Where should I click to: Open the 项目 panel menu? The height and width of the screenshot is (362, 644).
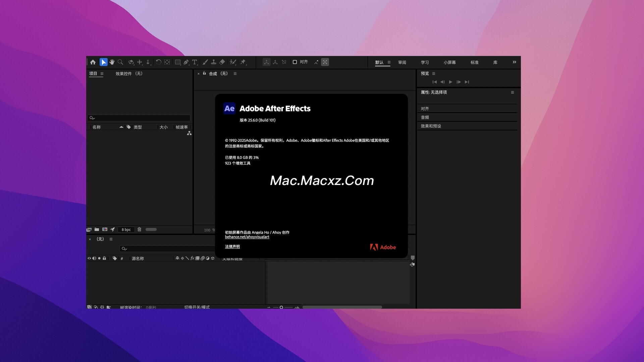pyautogui.click(x=102, y=74)
